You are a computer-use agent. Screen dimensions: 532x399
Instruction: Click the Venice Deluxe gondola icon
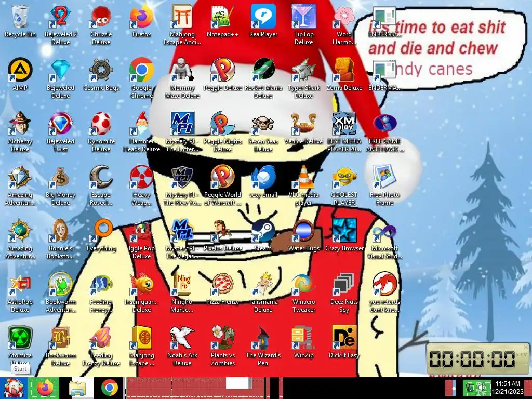pos(303,128)
